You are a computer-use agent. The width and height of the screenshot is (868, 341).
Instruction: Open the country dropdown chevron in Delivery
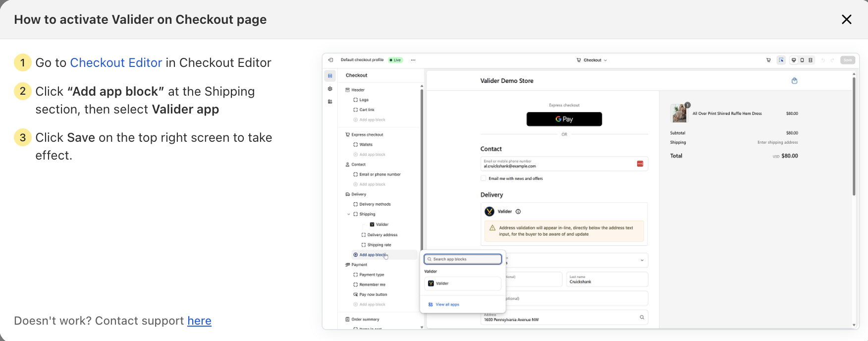[x=642, y=261]
